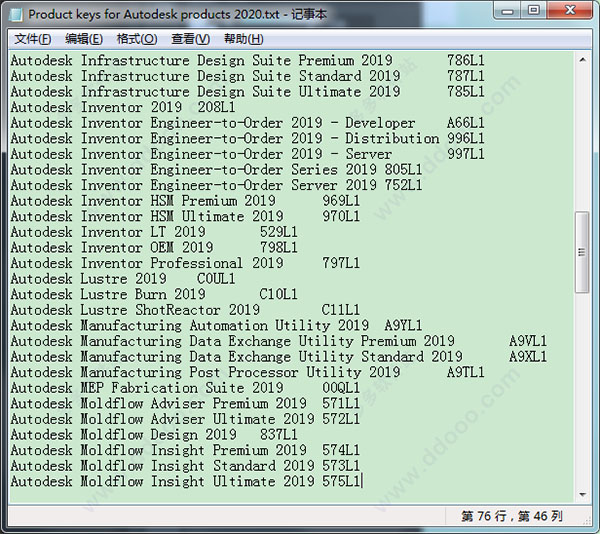Screen dimensions: 600x534
Task: Click the scroll down arrow
Action: pos(582,495)
